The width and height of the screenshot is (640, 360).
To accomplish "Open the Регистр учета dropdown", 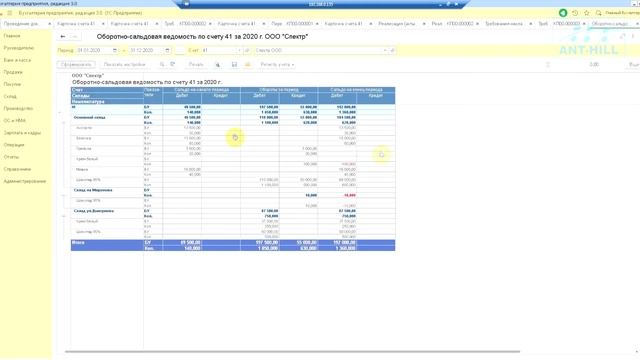I will point(278,64).
